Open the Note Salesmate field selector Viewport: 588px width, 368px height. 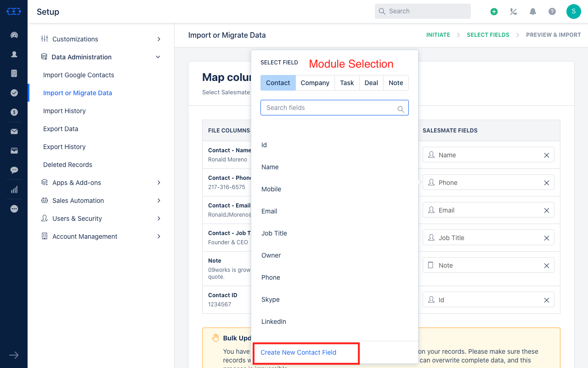[488, 265]
